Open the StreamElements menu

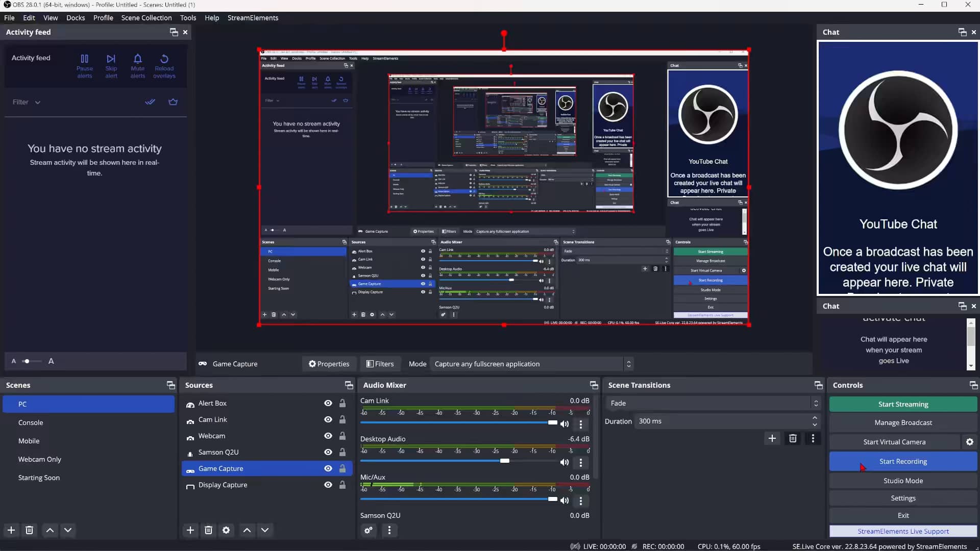pos(253,18)
